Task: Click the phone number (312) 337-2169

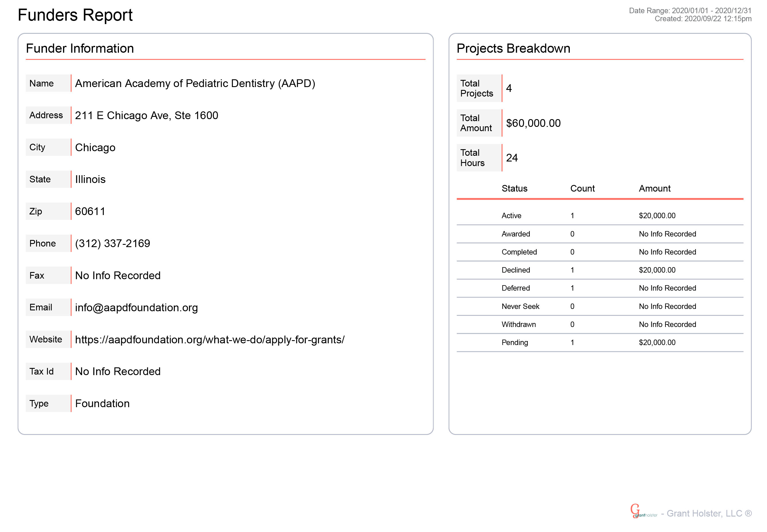Action: pos(112,243)
